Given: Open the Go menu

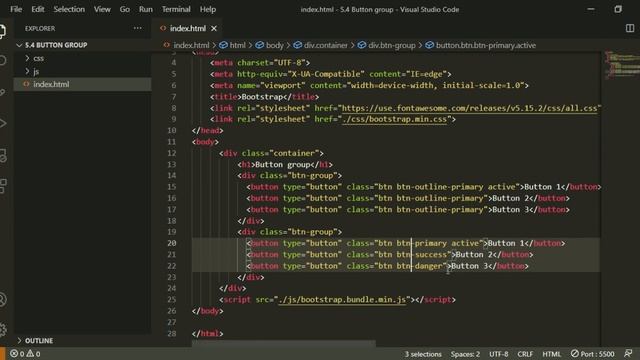Looking at the screenshot, I should [x=124, y=9].
